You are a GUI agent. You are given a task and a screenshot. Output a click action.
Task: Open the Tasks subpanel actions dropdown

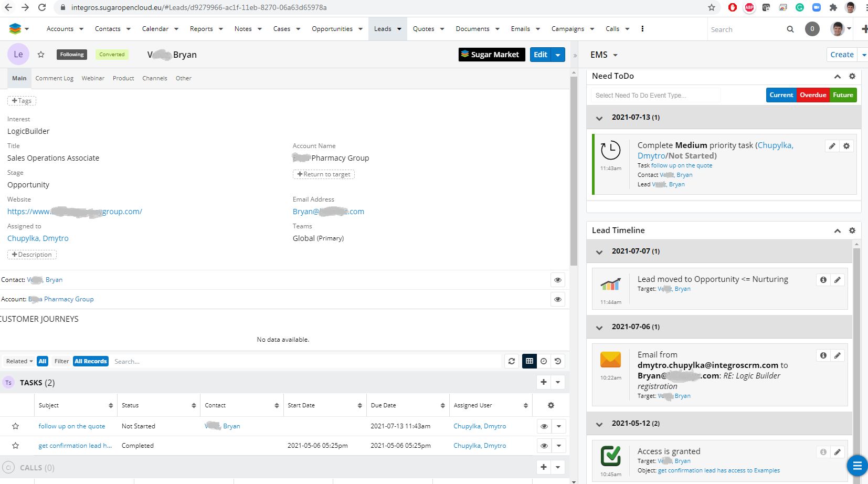click(x=558, y=382)
